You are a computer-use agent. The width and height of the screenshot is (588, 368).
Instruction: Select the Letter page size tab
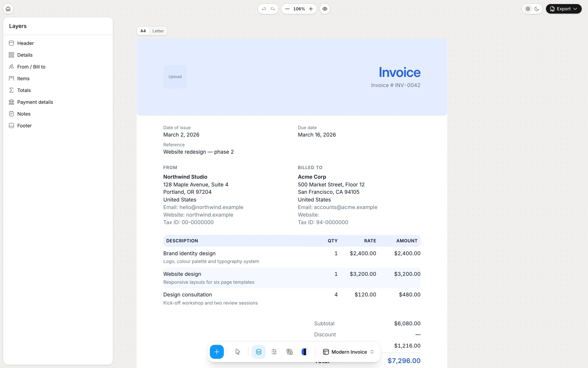coord(158,31)
